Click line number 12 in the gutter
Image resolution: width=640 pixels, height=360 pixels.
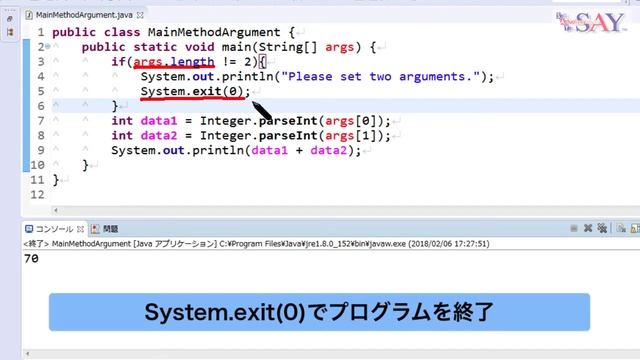tap(37, 195)
